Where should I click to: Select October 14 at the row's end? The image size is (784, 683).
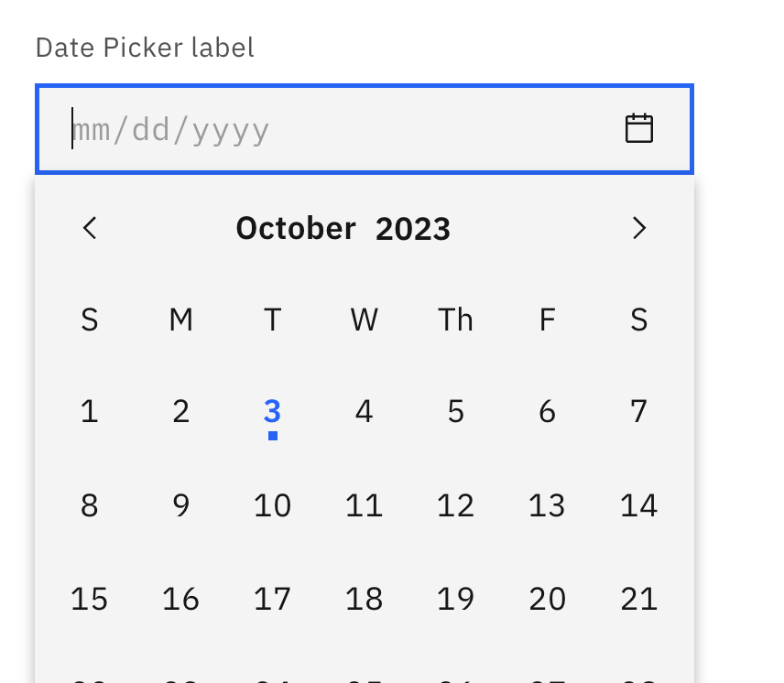(638, 505)
